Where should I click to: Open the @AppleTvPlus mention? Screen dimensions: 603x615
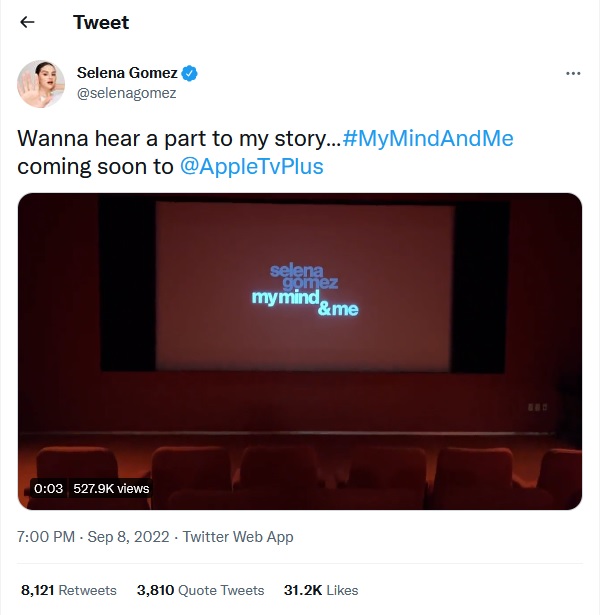click(252, 166)
